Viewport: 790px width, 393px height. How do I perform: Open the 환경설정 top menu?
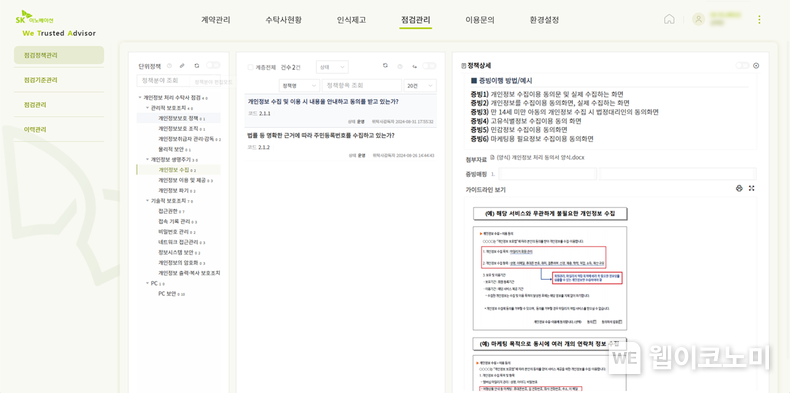coord(544,20)
